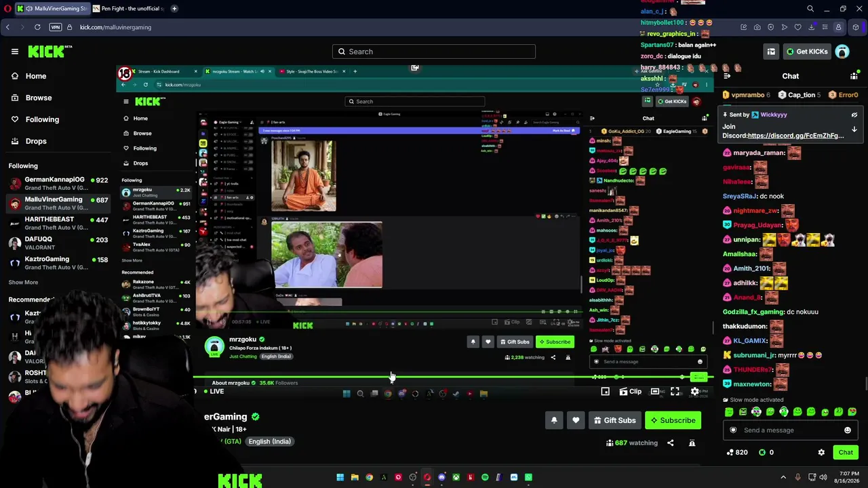Viewport: 868px width, 488px height.
Task: Click the Get KICKs button
Action: tap(807, 52)
